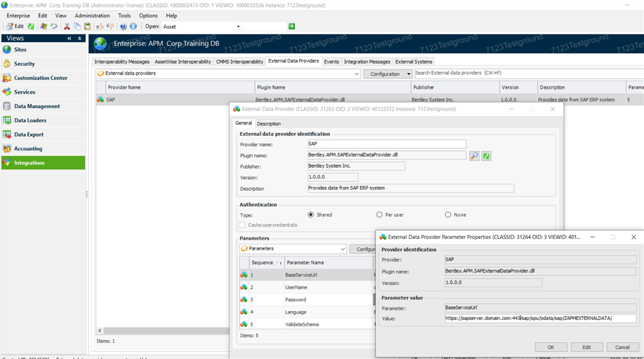Image resolution: width=644 pixels, height=359 pixels.
Task: Click the Provider name field
Action: 387,144
